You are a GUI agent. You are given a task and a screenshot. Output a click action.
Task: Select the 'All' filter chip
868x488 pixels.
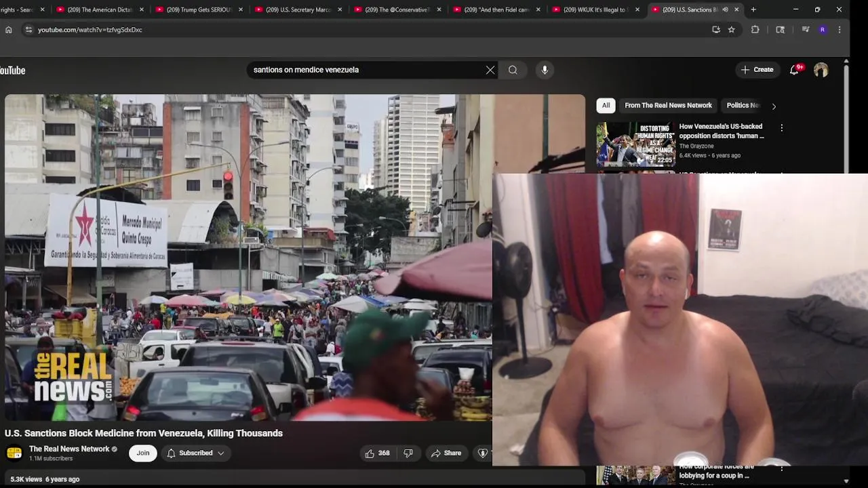click(x=606, y=106)
